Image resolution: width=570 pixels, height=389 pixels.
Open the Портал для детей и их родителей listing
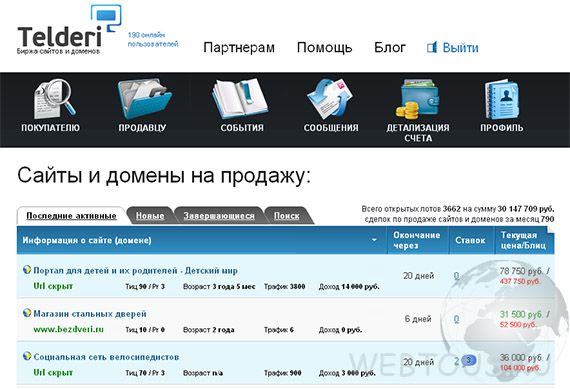coord(135,270)
